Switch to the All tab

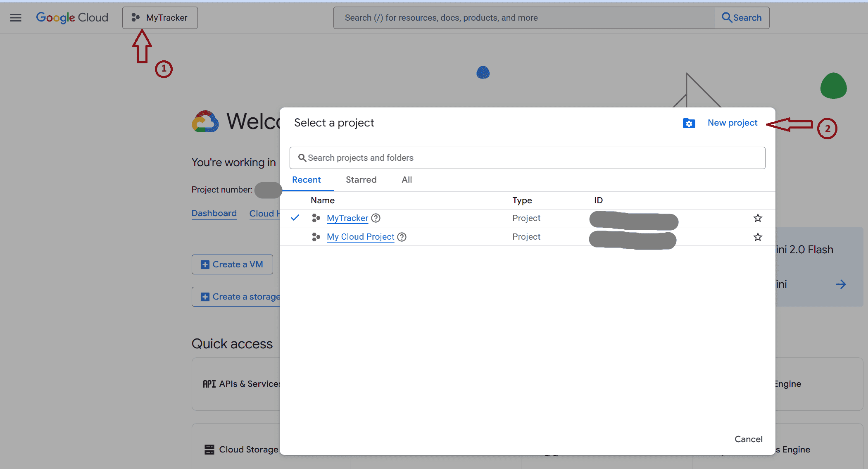[x=407, y=180]
